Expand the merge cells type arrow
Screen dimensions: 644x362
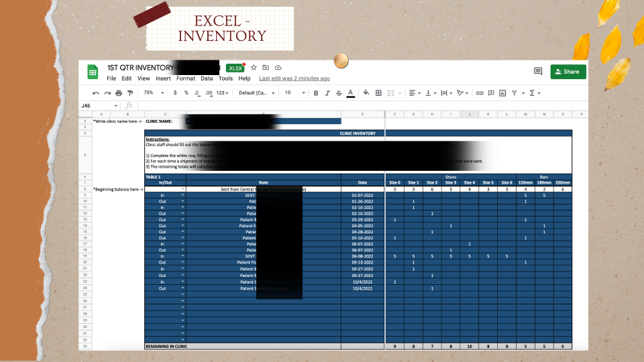tap(400, 93)
